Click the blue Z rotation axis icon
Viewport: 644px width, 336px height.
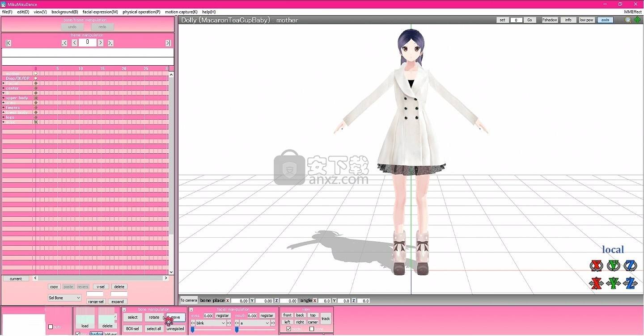(x=631, y=265)
